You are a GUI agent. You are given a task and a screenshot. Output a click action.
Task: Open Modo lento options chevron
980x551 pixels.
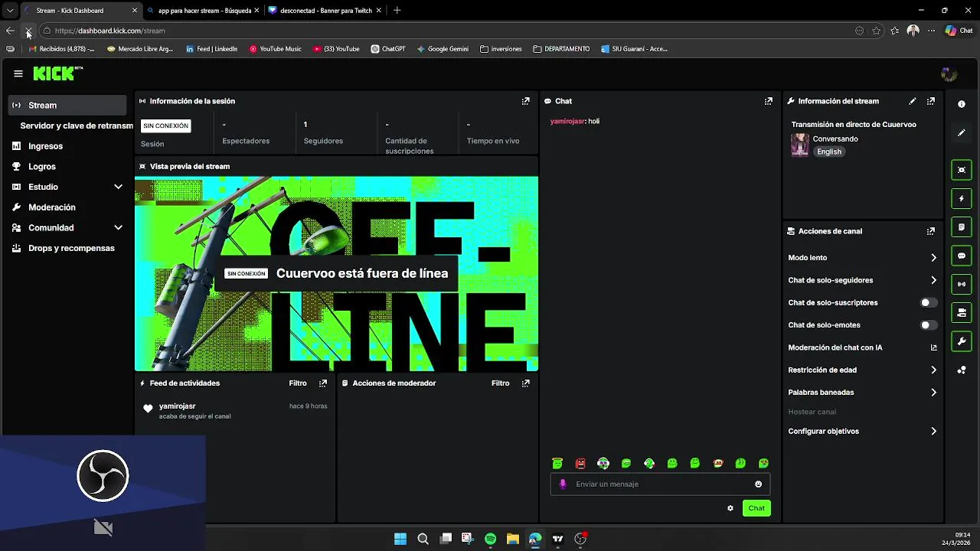click(x=933, y=258)
